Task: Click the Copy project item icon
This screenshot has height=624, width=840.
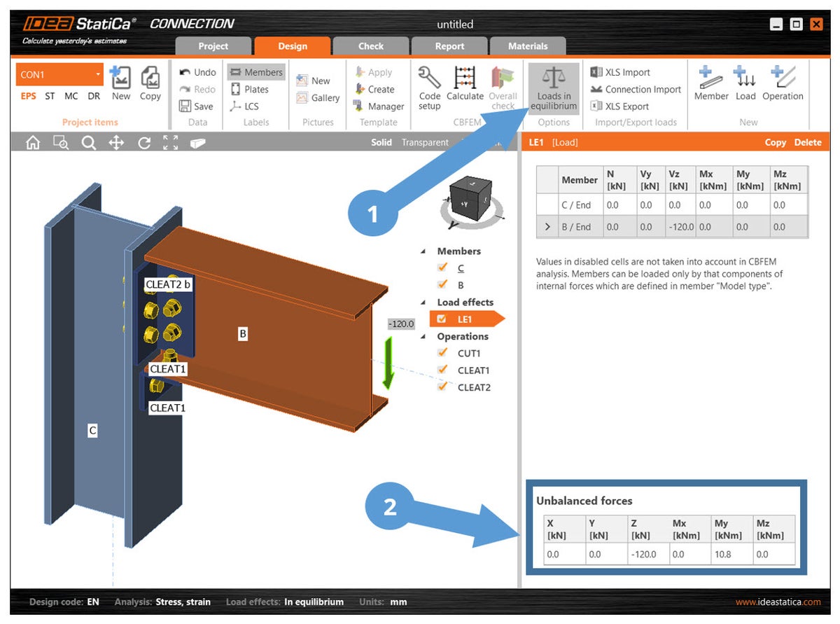Action: pyautogui.click(x=150, y=77)
